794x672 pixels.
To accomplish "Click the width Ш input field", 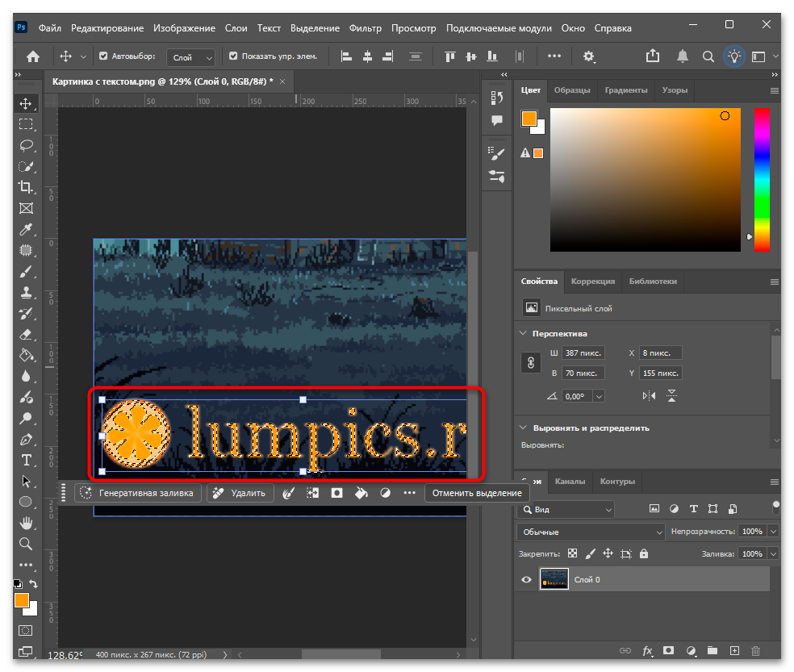I will pos(583,353).
